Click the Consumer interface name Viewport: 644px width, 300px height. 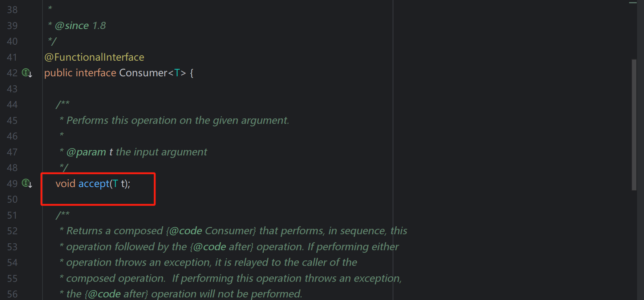point(143,73)
